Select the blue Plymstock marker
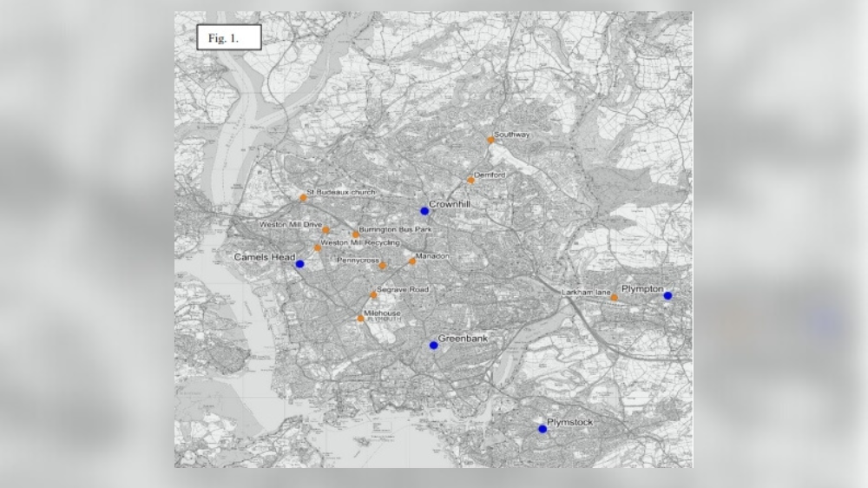 (x=542, y=429)
